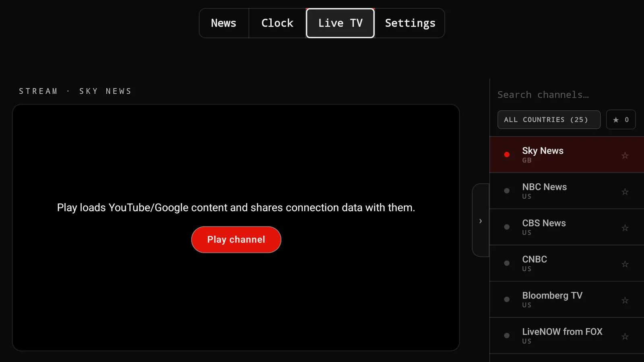Star the NBC News channel
The image size is (644, 362).
pos(625,191)
